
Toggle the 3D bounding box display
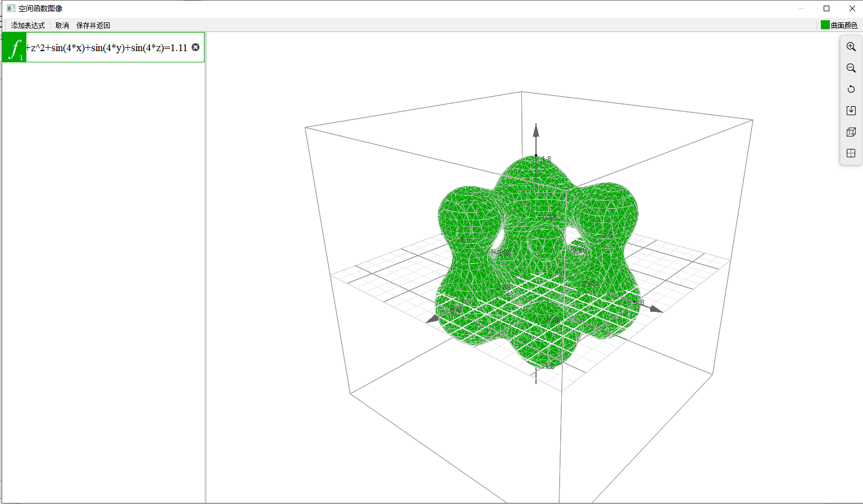(851, 132)
